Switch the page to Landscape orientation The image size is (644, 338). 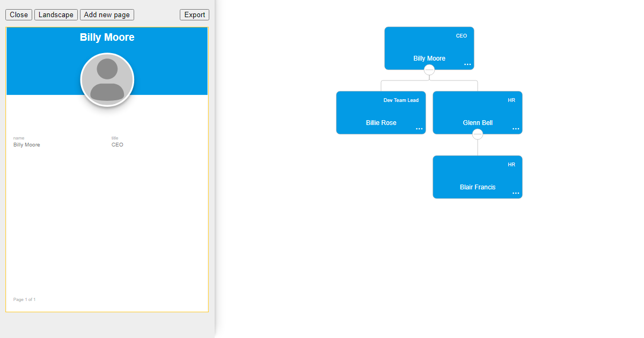(x=56, y=14)
